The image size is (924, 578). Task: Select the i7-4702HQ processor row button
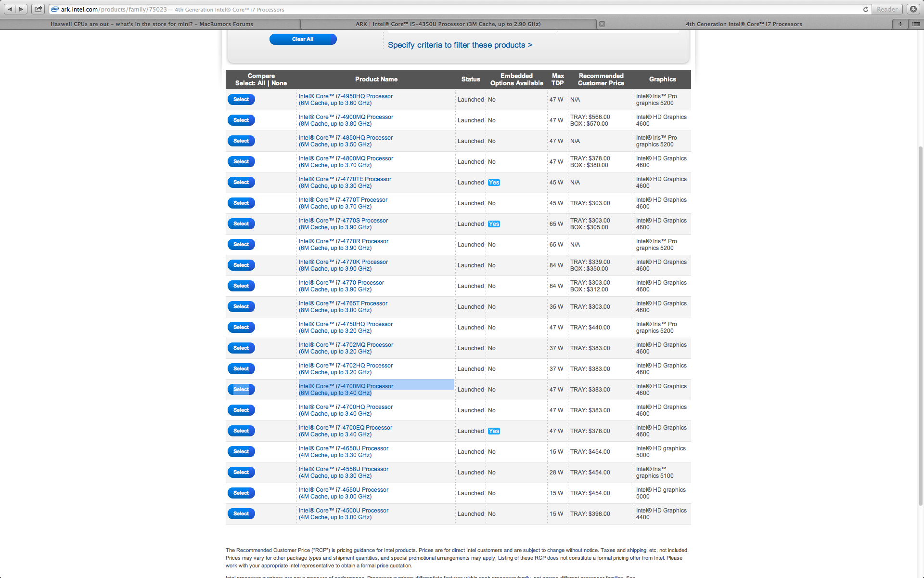point(241,368)
